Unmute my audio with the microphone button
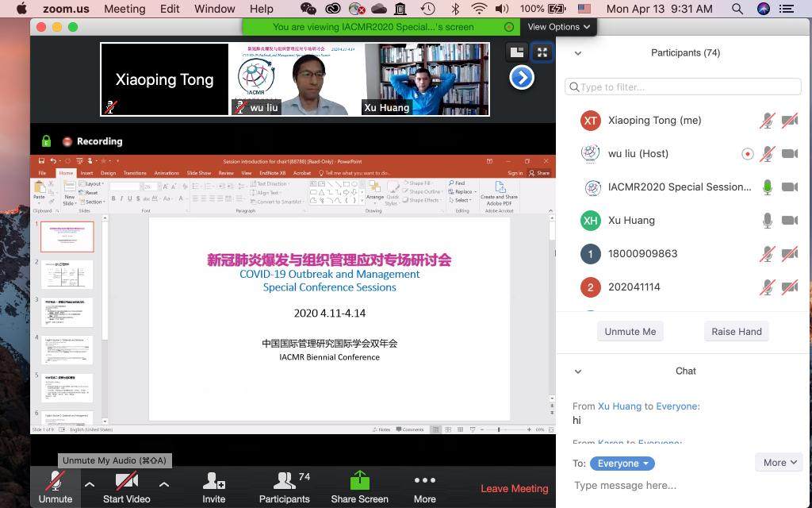812x508 pixels. (55, 482)
